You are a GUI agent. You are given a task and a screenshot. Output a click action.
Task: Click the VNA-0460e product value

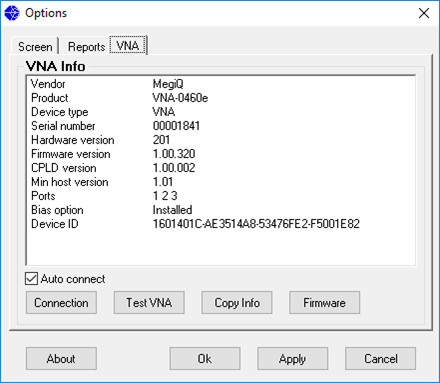[x=180, y=98]
